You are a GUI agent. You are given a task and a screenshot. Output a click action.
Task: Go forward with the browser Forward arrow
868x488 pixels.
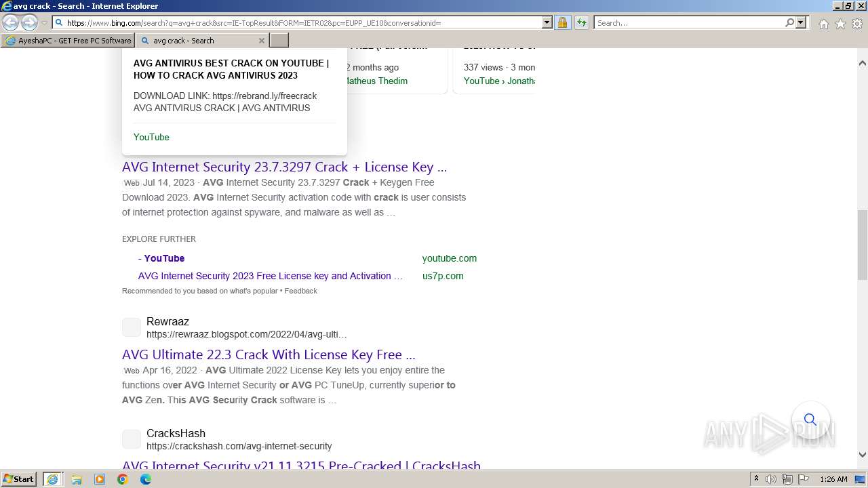click(29, 23)
